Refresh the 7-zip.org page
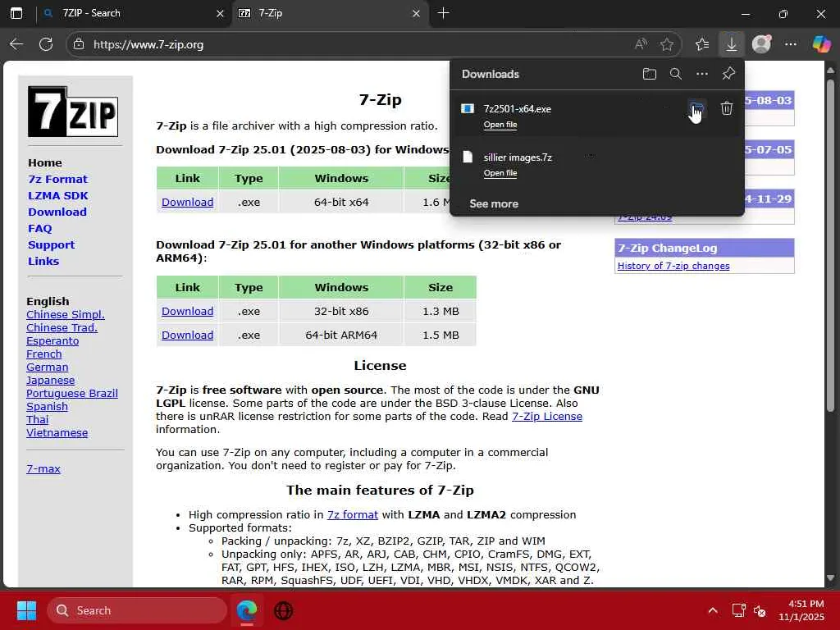840x630 pixels. (x=46, y=44)
